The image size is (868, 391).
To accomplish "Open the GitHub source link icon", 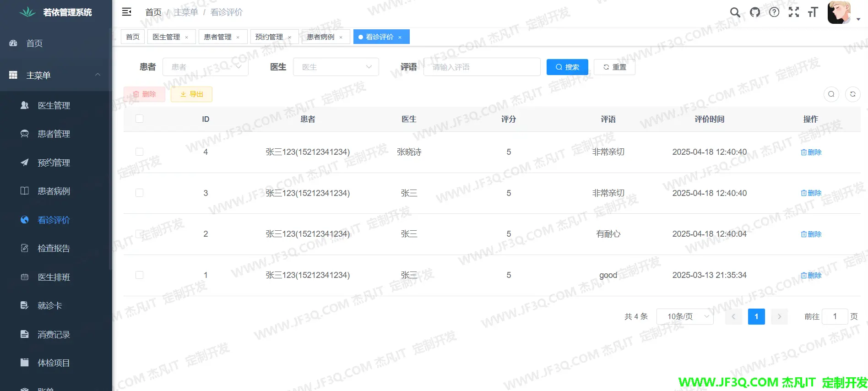I will (x=755, y=12).
